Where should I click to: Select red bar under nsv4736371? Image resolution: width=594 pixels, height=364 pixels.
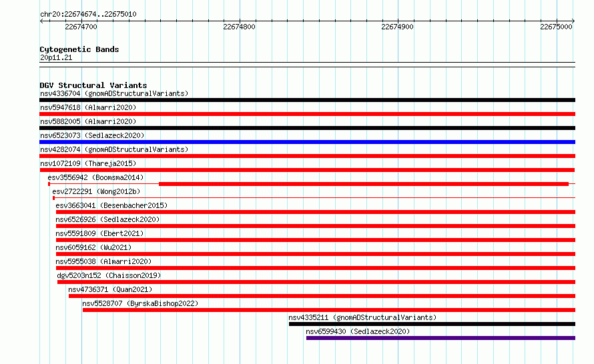pyautogui.click(x=322, y=296)
